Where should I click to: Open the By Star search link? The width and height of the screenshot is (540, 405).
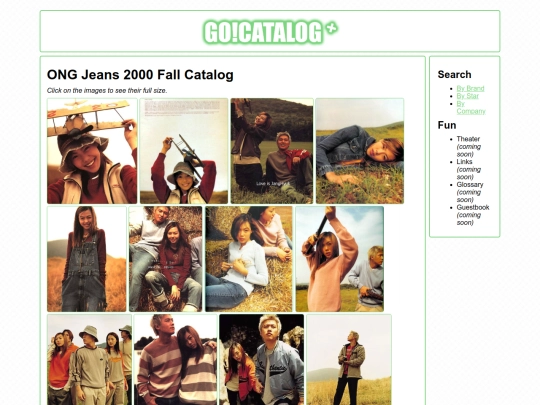pyautogui.click(x=467, y=96)
